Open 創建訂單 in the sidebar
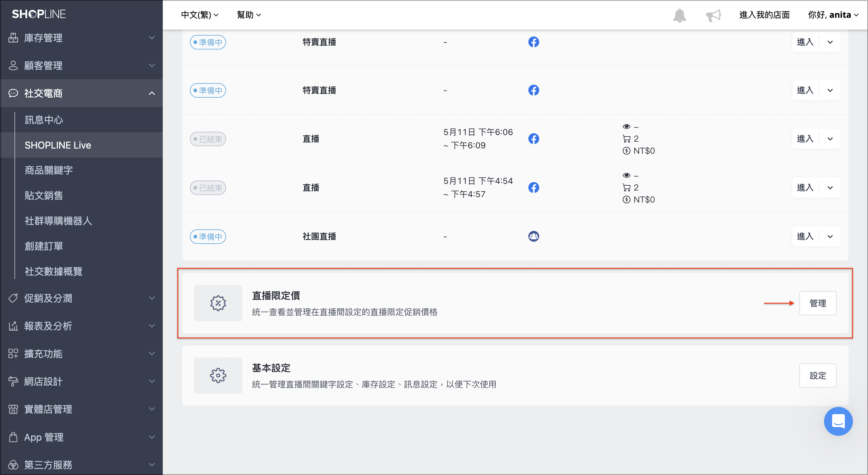 click(44, 246)
